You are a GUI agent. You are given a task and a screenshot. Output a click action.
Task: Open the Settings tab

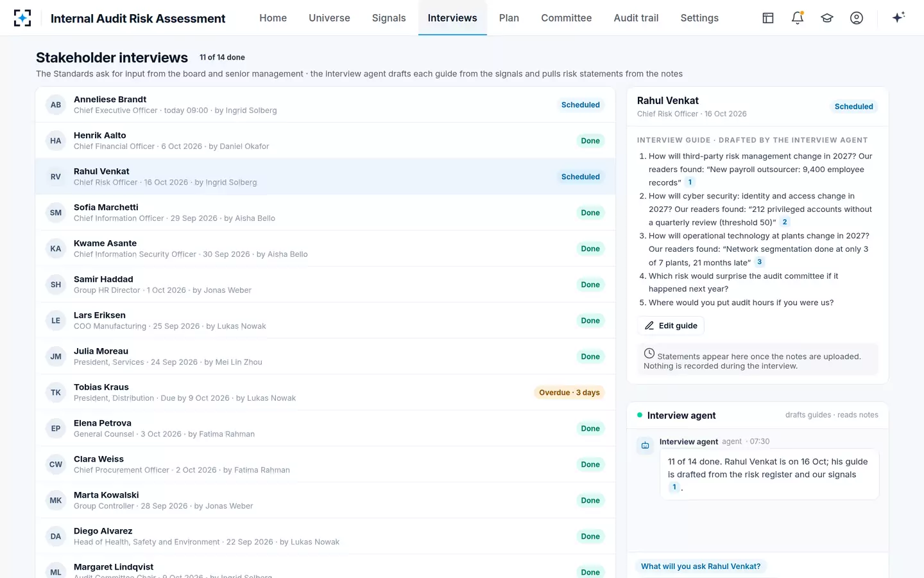tap(699, 18)
